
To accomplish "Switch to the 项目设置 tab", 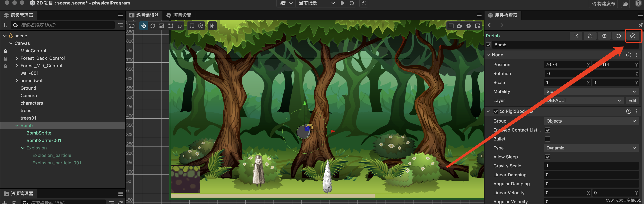I will (179, 16).
